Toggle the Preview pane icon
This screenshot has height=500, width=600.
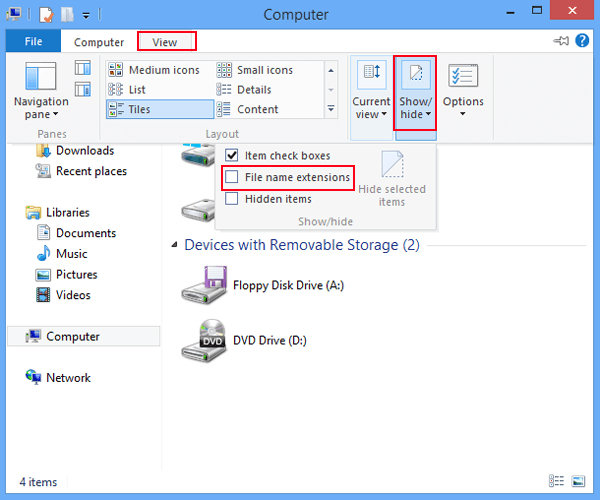tap(83, 68)
